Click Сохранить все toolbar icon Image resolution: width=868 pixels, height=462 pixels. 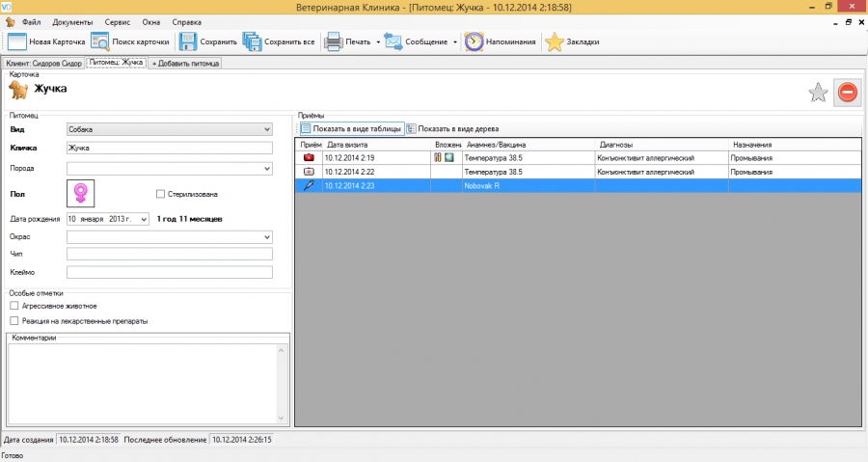pos(252,42)
